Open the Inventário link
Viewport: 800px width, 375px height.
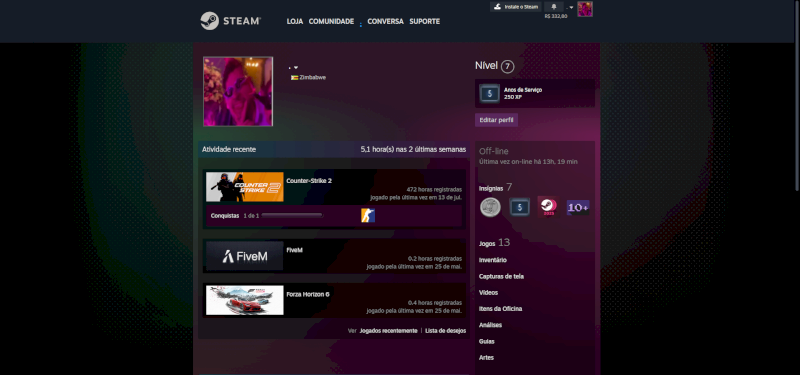[493, 260]
